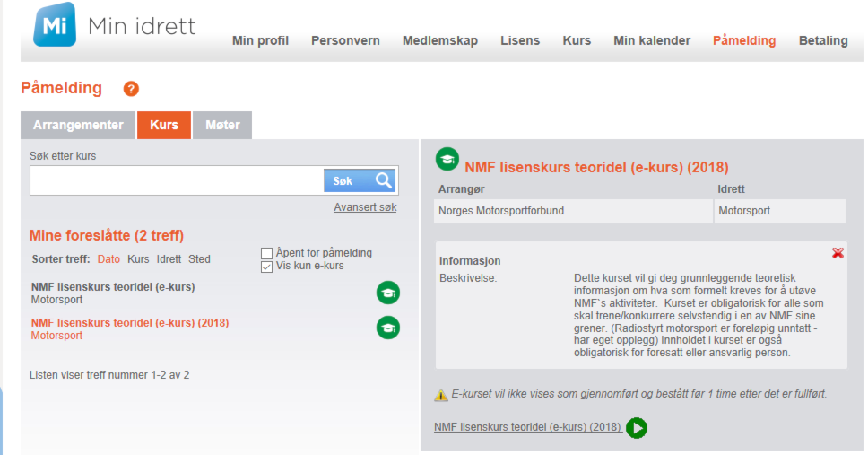The image size is (868, 455).
Task: Select Kurs in top navigation
Action: pyautogui.click(x=577, y=40)
